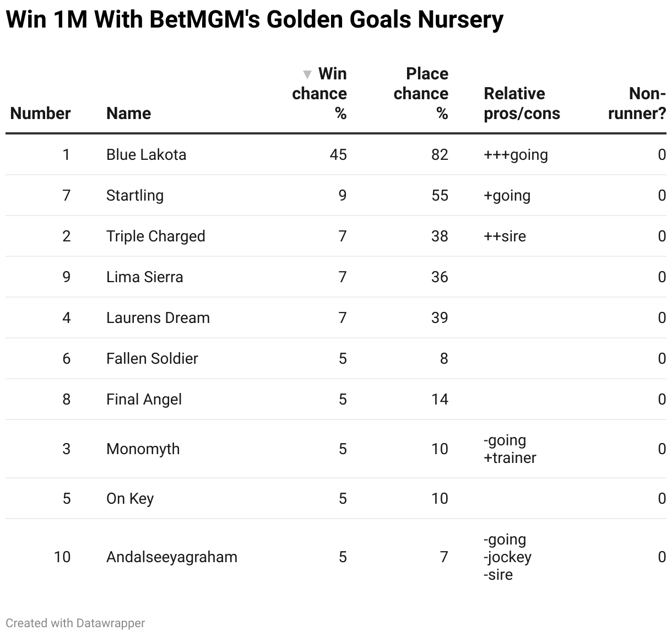Sort table by Number column header
The image size is (672, 636).
[41, 114]
